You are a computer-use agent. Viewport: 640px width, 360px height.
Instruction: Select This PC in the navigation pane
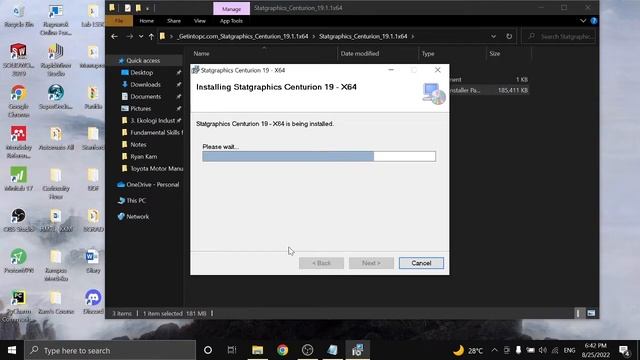pyautogui.click(x=136, y=200)
